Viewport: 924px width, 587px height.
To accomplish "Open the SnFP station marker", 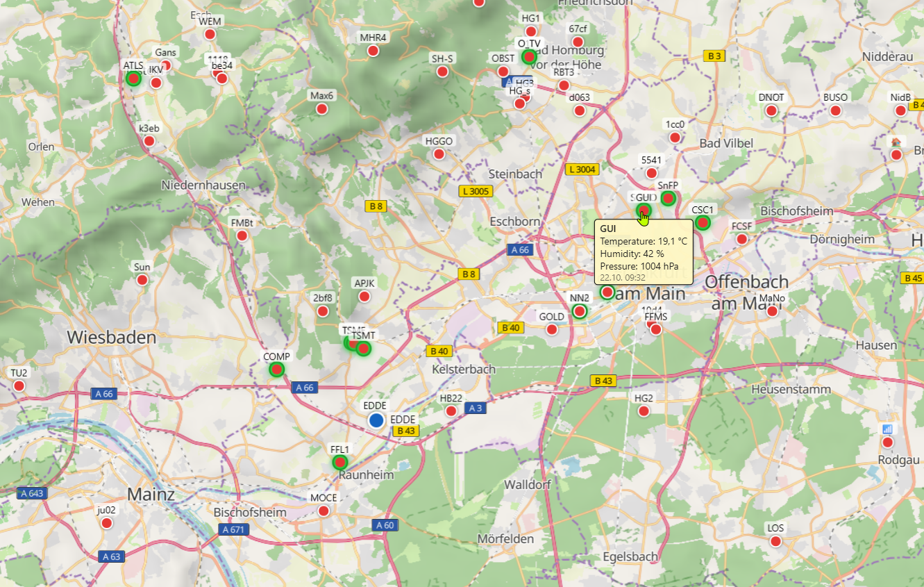I will 668,199.
